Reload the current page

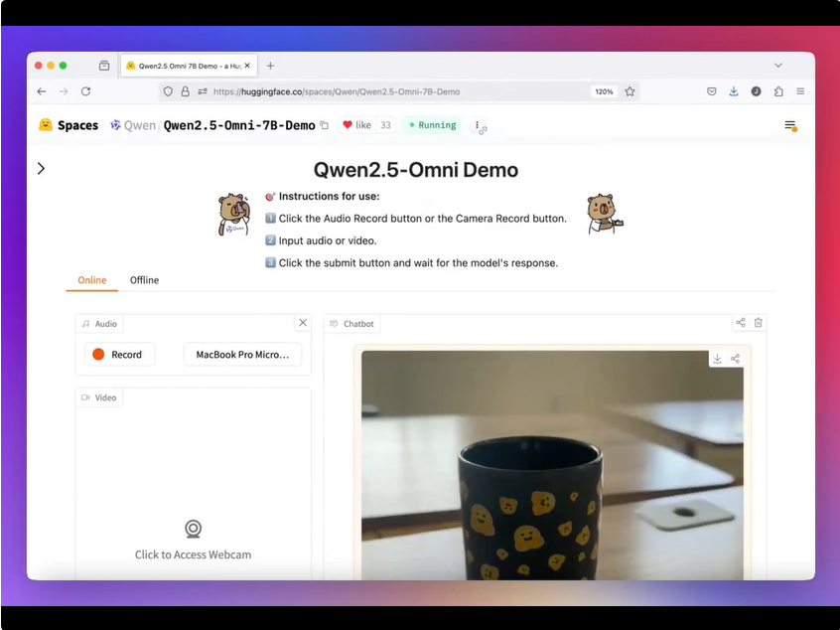(85, 91)
